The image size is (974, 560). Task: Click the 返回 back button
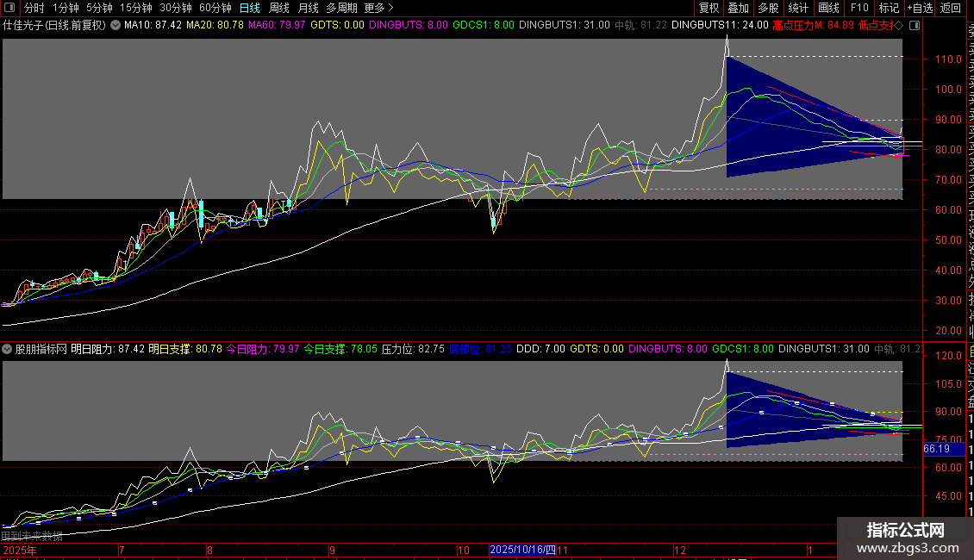(951, 8)
